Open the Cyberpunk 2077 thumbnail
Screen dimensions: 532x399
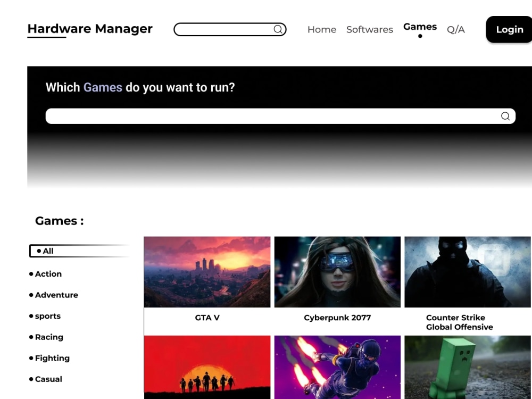click(x=337, y=272)
